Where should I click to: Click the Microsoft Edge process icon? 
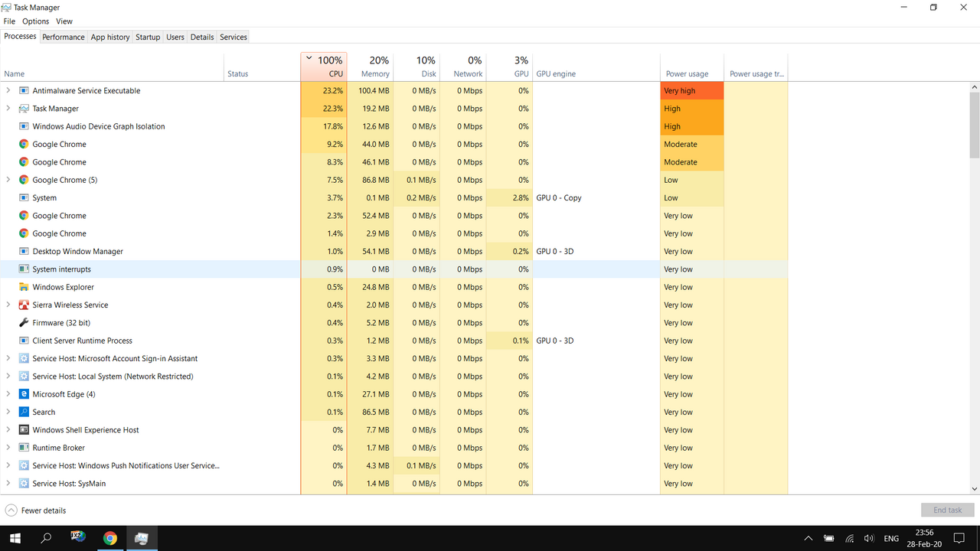pyautogui.click(x=24, y=394)
